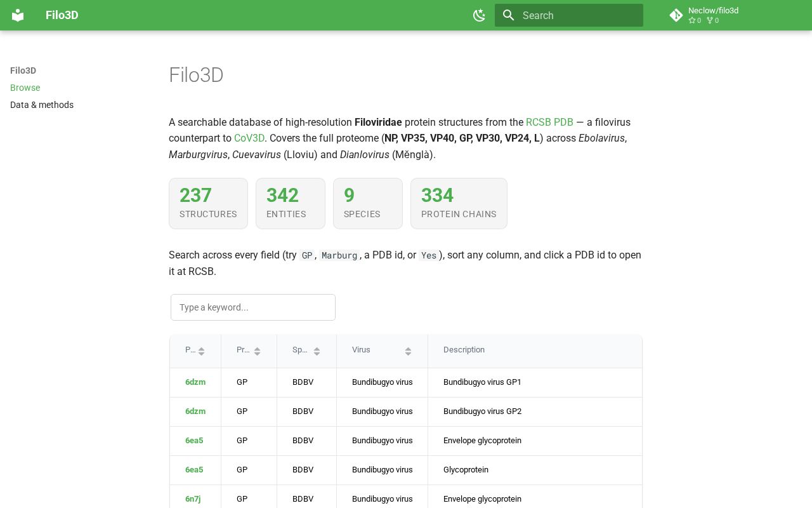
Task: Click the magnifier icon in the search bar
Action: (508, 15)
